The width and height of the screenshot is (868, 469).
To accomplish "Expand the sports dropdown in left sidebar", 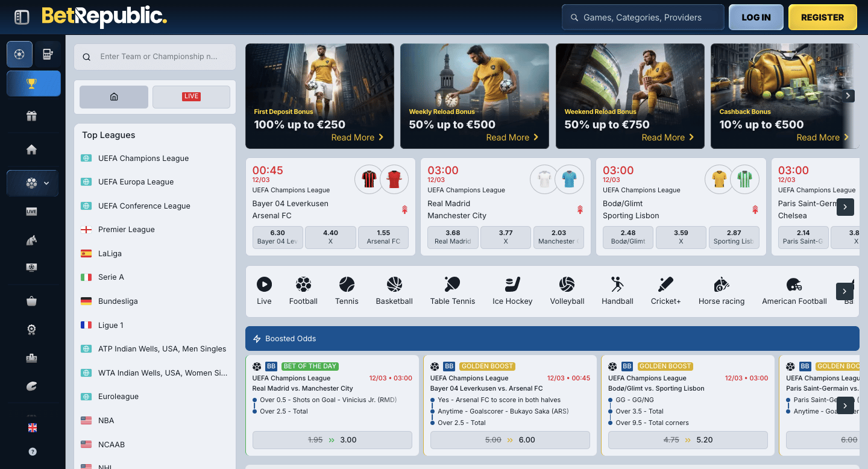I will (x=33, y=183).
